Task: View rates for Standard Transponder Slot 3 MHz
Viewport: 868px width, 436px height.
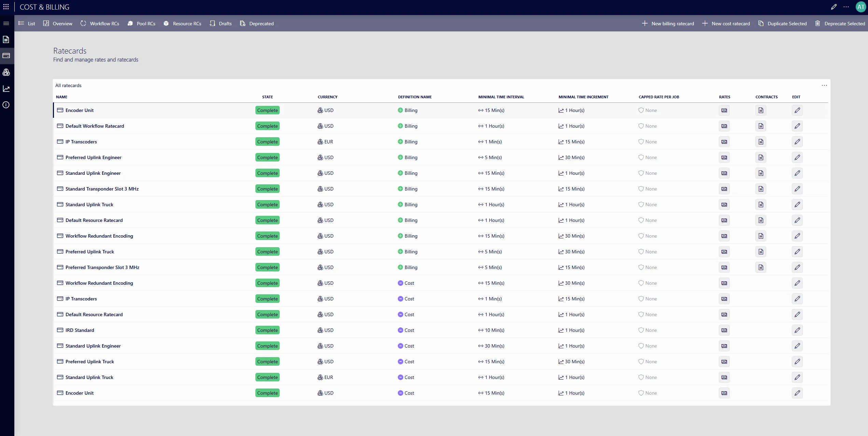Action: [724, 189]
